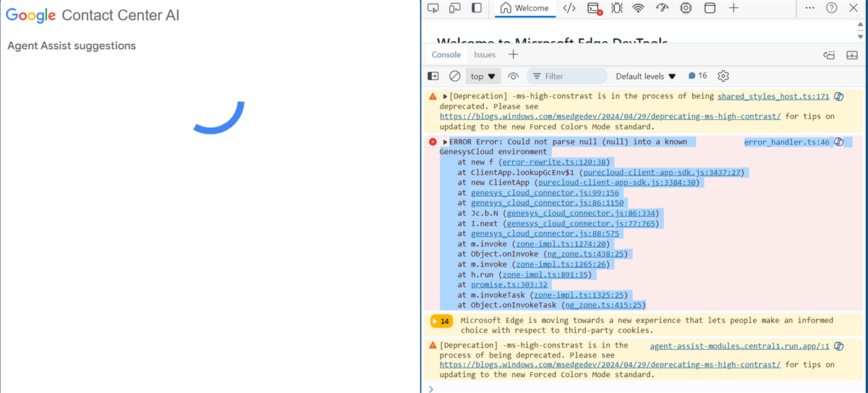Close DevTools with the X icon
This screenshot has width=868, height=393.
[x=855, y=8]
